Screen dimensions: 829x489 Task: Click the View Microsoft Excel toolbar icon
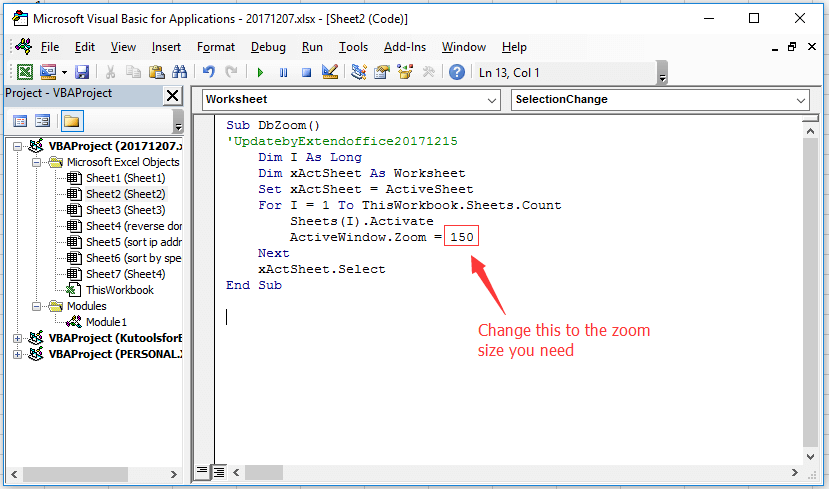pos(25,72)
